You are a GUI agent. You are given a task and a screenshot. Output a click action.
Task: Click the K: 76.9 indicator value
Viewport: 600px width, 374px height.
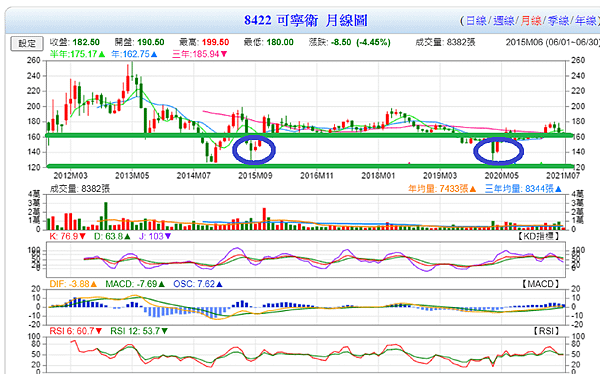(68, 236)
